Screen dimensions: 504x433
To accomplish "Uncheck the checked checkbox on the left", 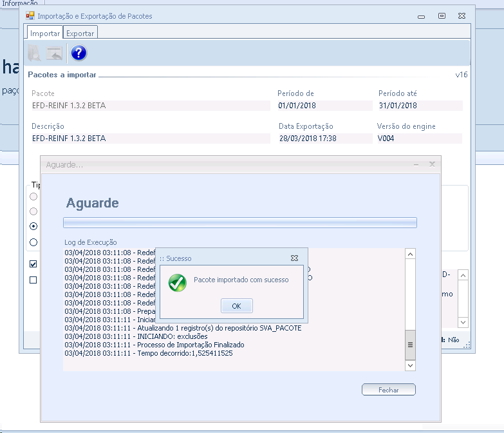I will click(x=33, y=264).
